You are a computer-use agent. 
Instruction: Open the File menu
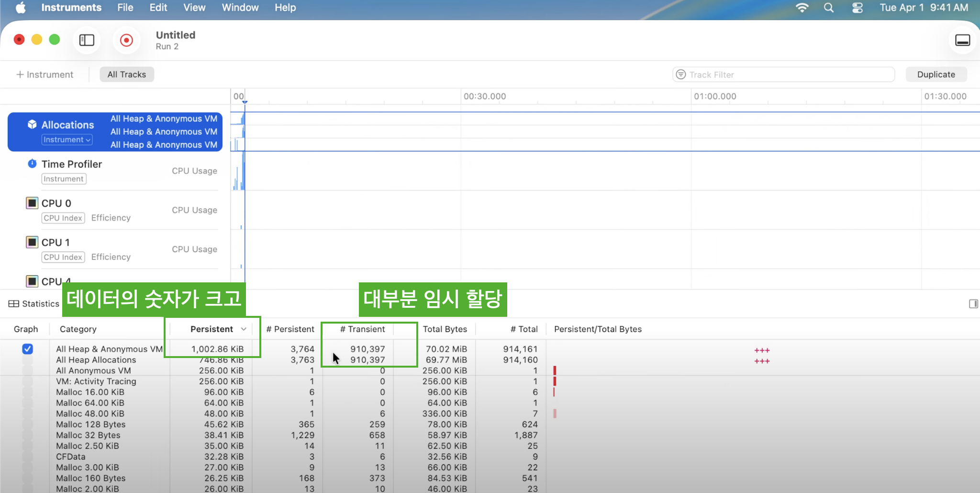pos(125,8)
